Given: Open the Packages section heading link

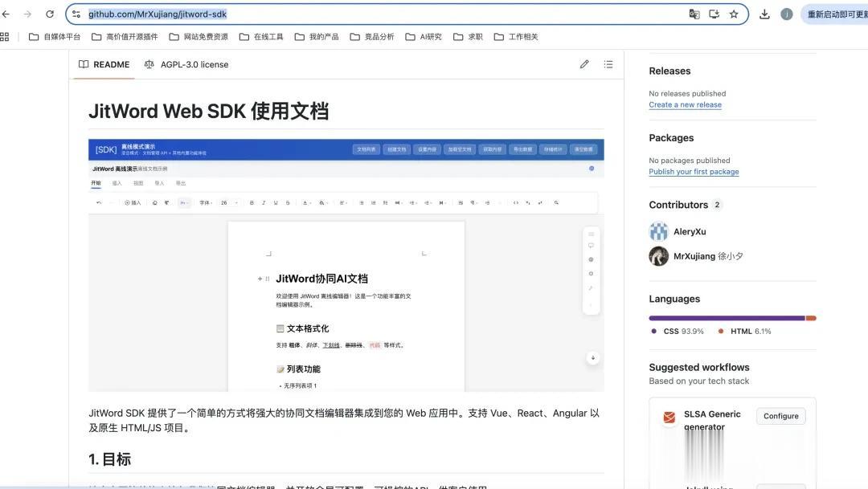Looking at the screenshot, I should (671, 138).
